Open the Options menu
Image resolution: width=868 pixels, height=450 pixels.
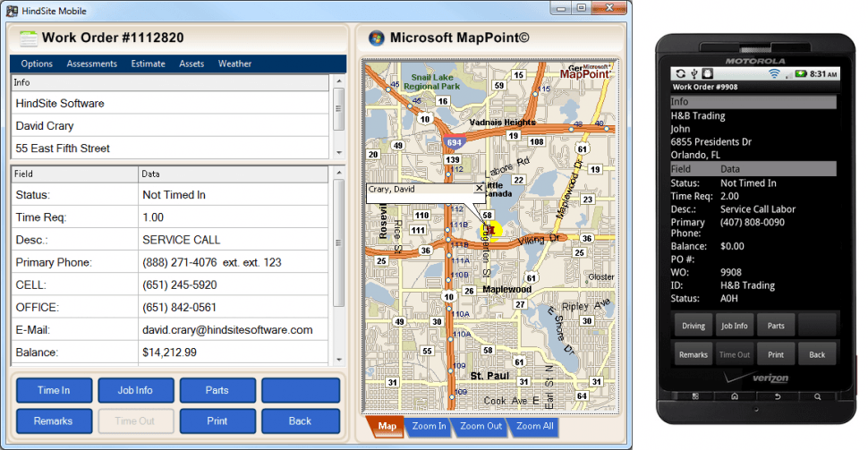(37, 64)
